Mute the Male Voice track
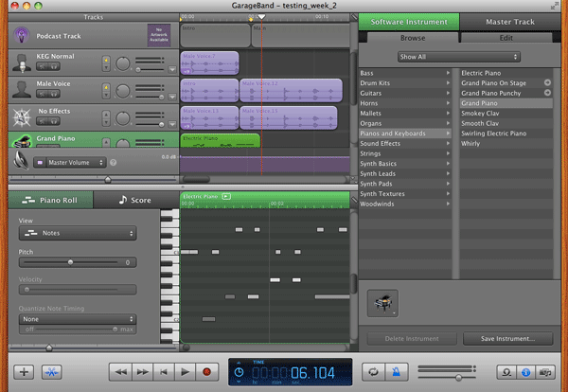Viewport: 568px width, 392px height. click(x=43, y=94)
